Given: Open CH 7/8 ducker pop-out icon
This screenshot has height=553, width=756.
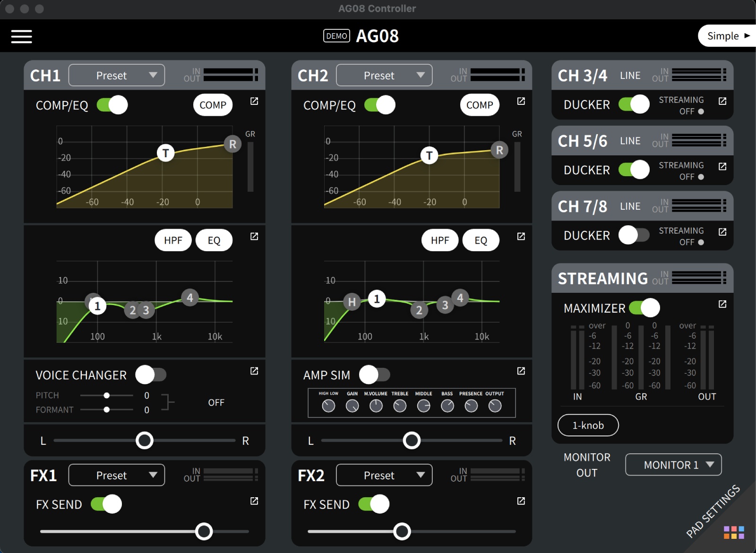Looking at the screenshot, I should 722,232.
